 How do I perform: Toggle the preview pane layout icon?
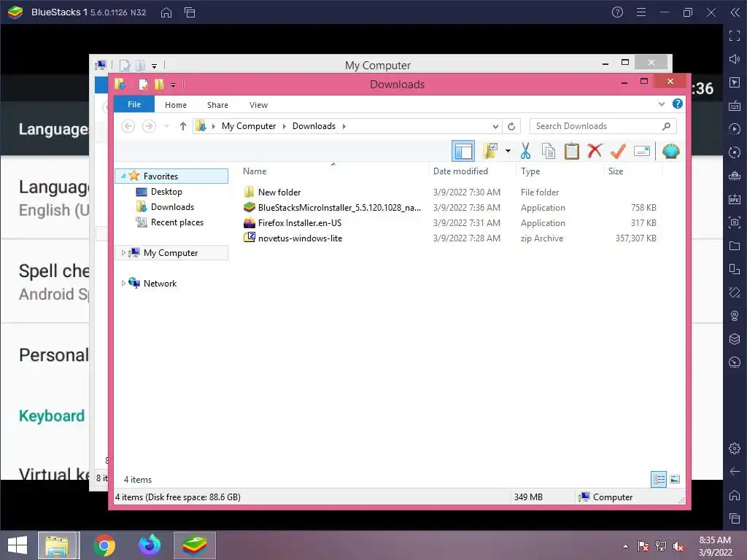click(x=463, y=151)
